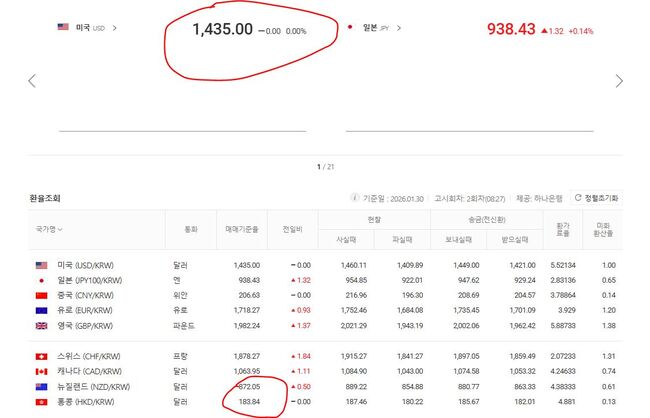
Task: Click the Canada flag in the table
Action: pos(41,372)
